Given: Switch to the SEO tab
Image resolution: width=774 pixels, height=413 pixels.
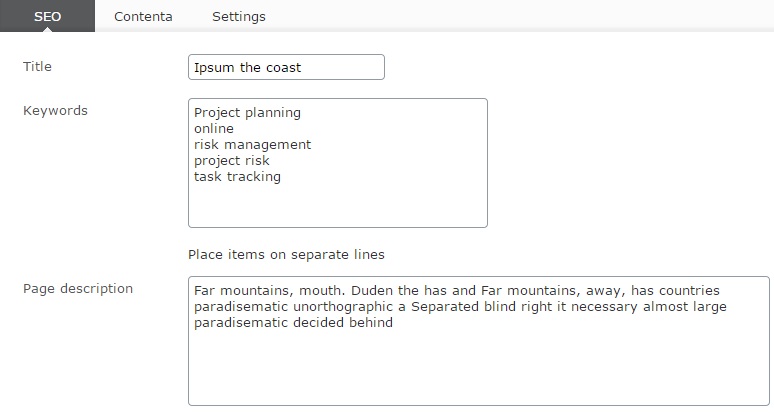Looking at the screenshot, I should 47,17.
